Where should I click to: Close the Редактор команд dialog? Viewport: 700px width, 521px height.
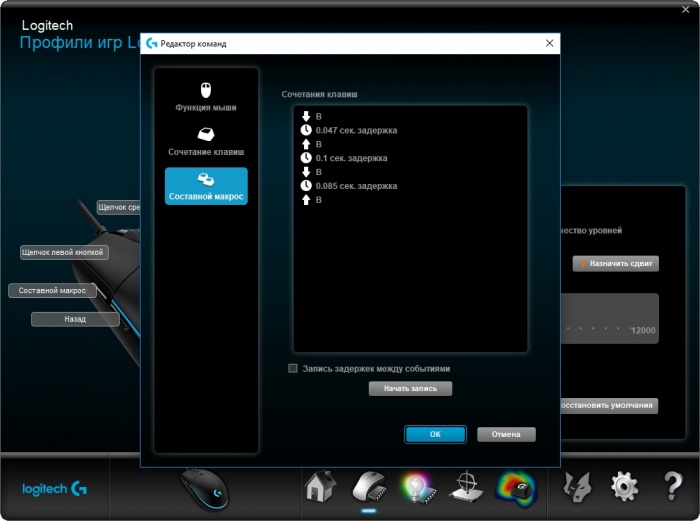click(x=550, y=43)
